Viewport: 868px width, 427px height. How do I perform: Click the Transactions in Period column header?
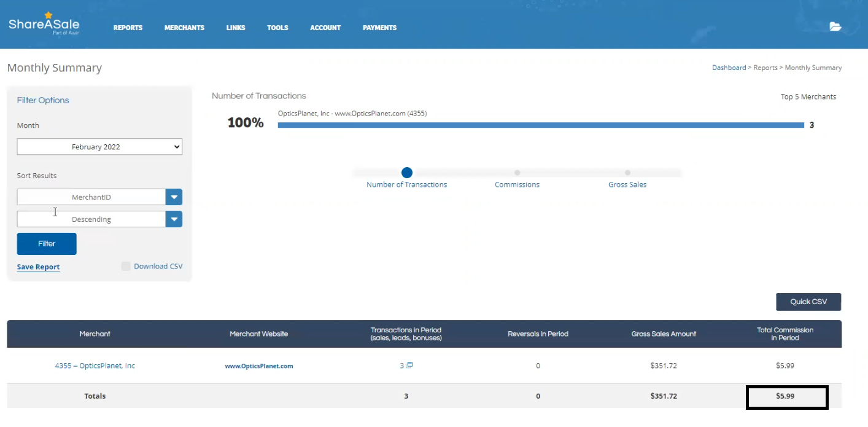[406, 334]
